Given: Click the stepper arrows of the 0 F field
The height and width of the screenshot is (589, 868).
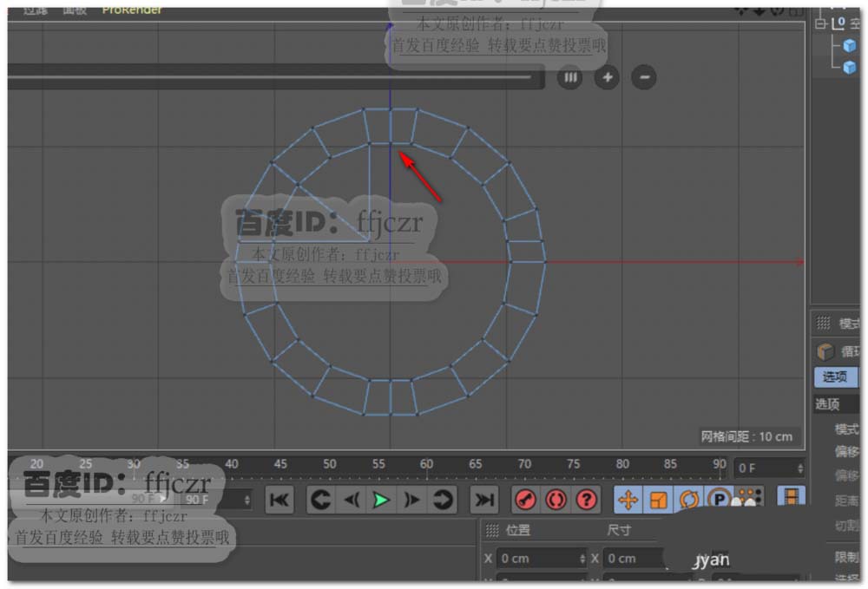Looking at the screenshot, I should click(x=800, y=468).
